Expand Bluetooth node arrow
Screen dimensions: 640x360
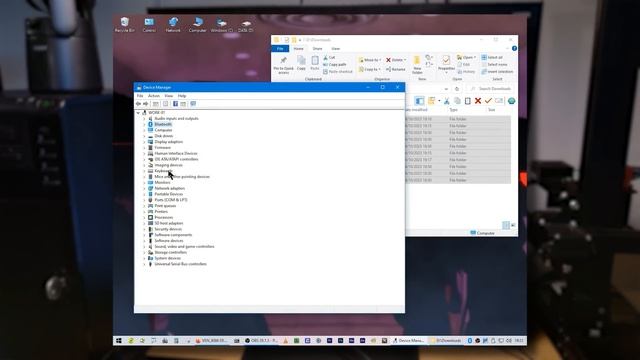coord(144,124)
